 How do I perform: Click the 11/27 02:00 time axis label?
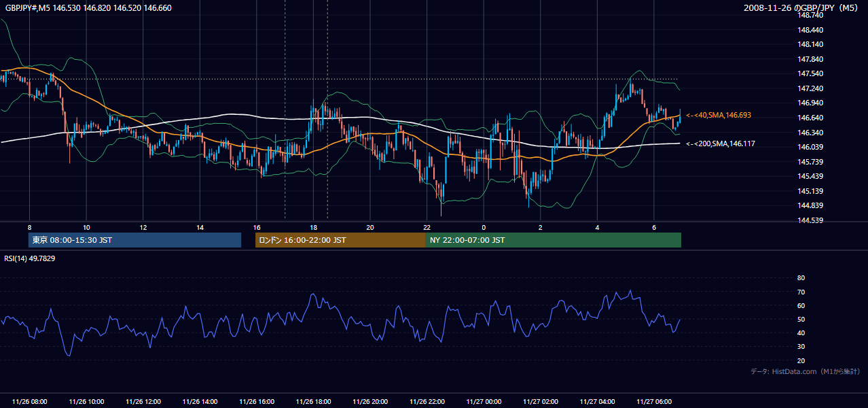(541, 402)
